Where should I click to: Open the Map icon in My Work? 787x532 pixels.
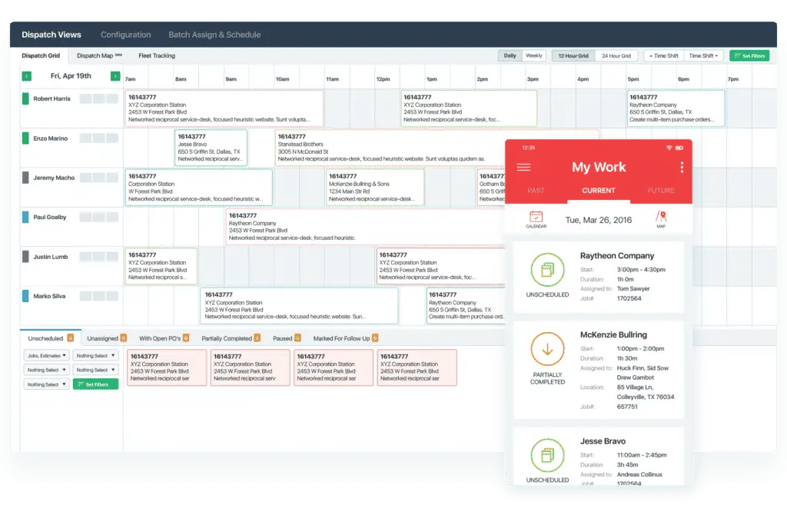[661, 219]
